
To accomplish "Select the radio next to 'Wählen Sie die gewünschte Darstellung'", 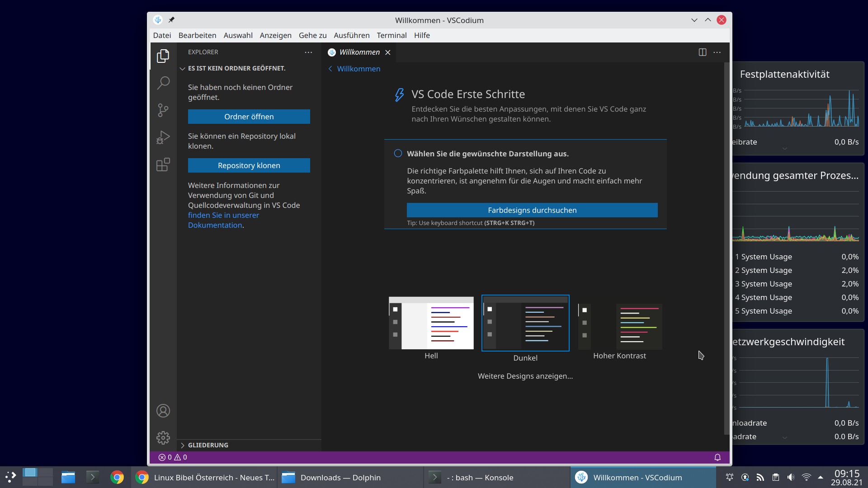I will pos(398,154).
